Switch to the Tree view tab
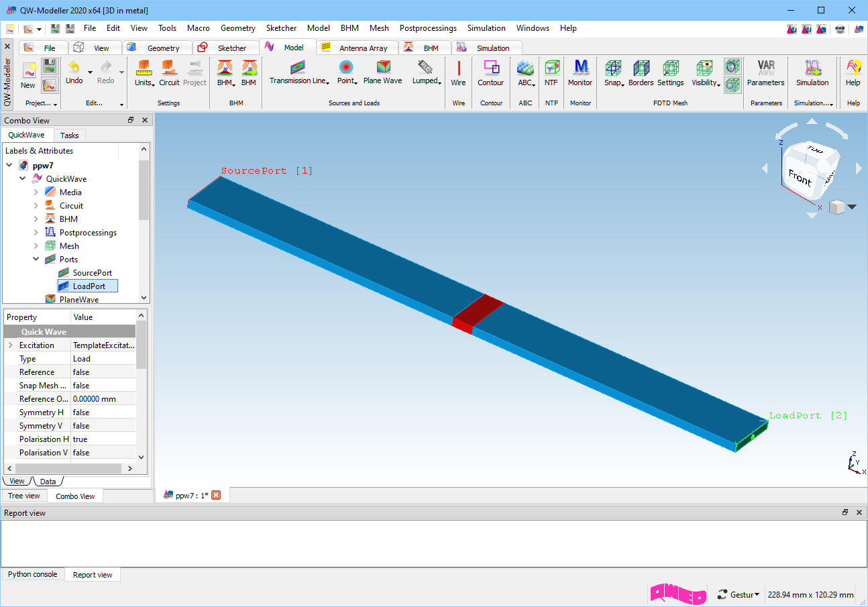This screenshot has width=868, height=607. point(23,496)
